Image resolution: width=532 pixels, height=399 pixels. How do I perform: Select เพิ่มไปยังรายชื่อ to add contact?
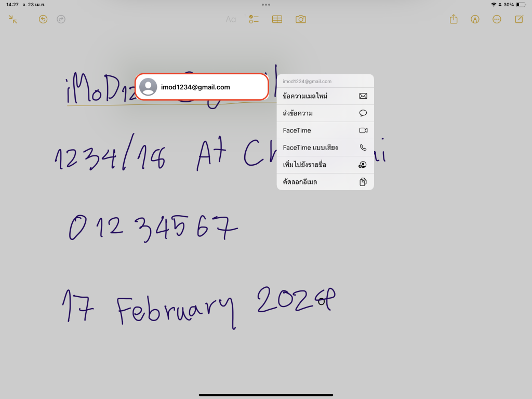(x=325, y=165)
